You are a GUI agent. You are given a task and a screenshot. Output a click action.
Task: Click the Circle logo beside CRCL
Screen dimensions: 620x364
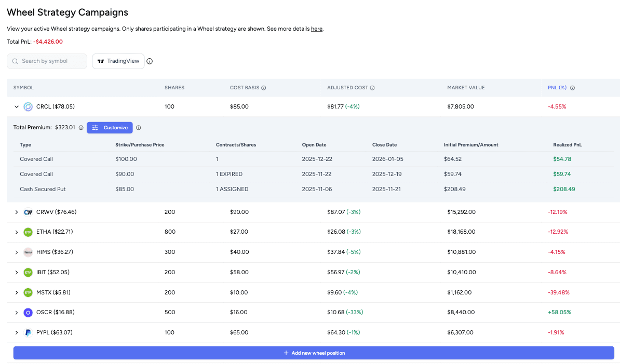coord(28,106)
